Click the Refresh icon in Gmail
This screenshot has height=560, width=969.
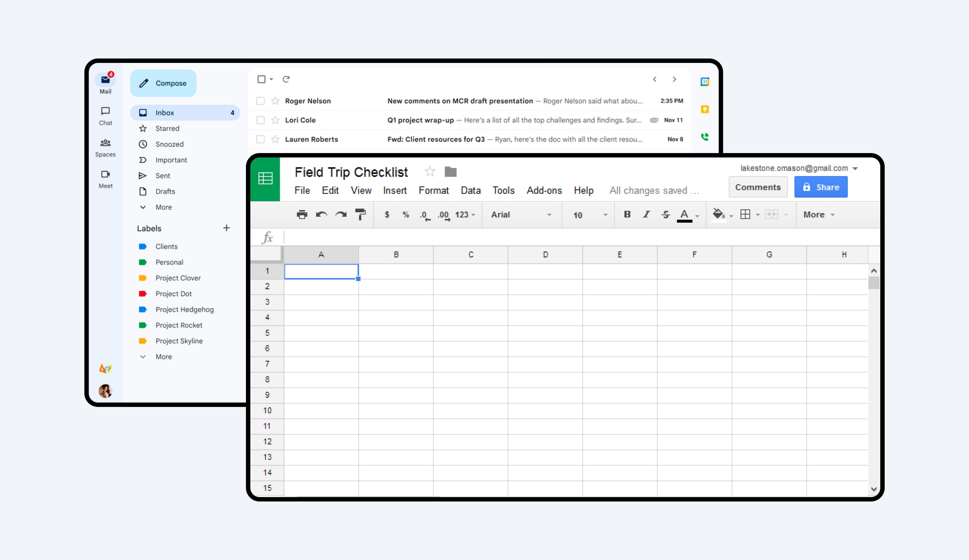[286, 79]
